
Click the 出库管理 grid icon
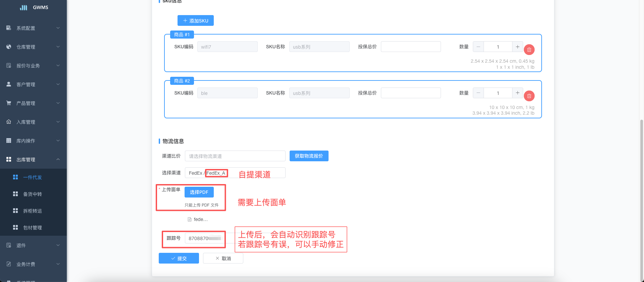(9, 159)
